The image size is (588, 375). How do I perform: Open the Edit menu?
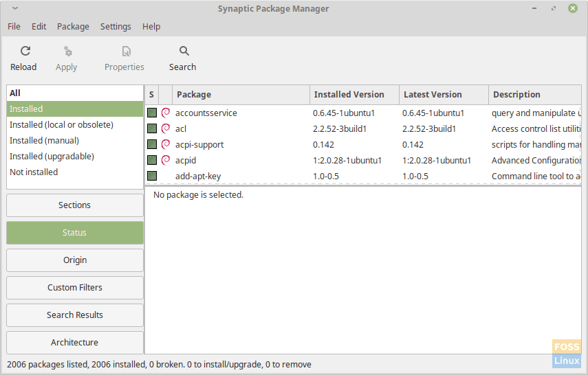(39, 27)
